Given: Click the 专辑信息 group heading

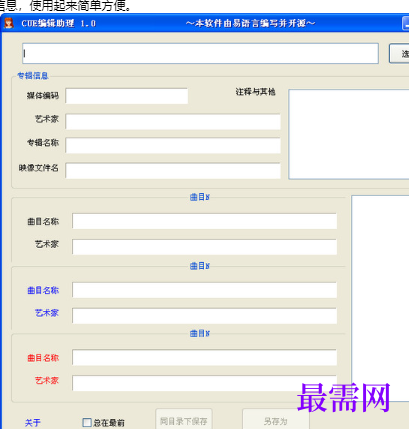Looking at the screenshot, I should tap(33, 76).
